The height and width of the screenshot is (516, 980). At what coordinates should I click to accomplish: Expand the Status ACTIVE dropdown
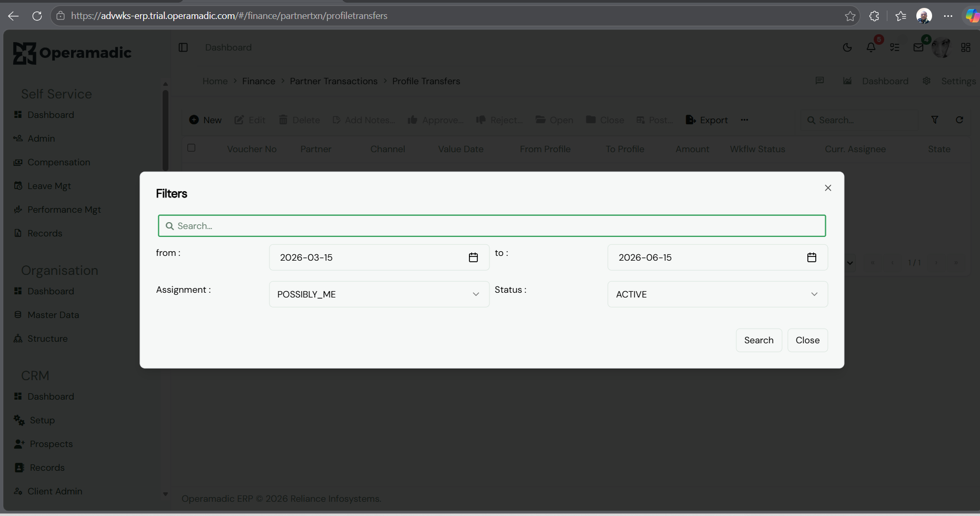click(717, 294)
